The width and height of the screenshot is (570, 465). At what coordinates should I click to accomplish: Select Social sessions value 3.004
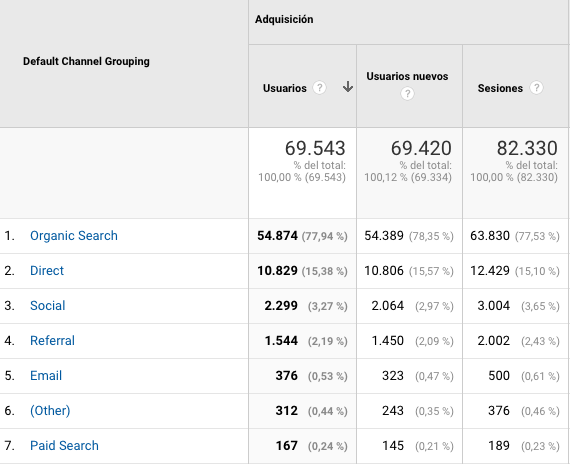tap(493, 305)
